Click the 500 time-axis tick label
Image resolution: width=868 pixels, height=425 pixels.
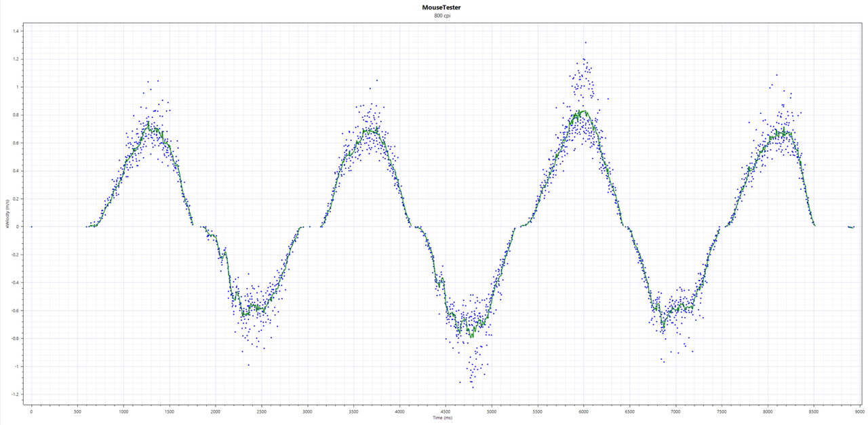pyautogui.click(x=77, y=411)
